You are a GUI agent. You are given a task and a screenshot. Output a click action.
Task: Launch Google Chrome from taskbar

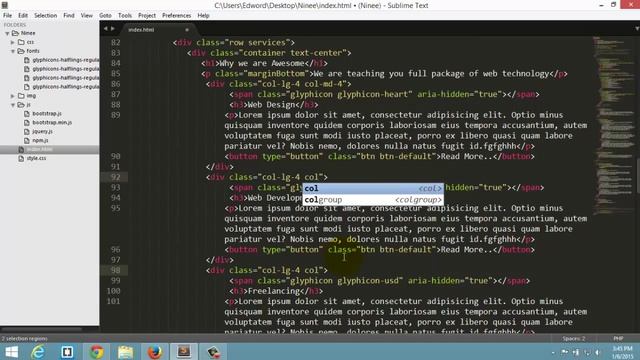(97, 352)
